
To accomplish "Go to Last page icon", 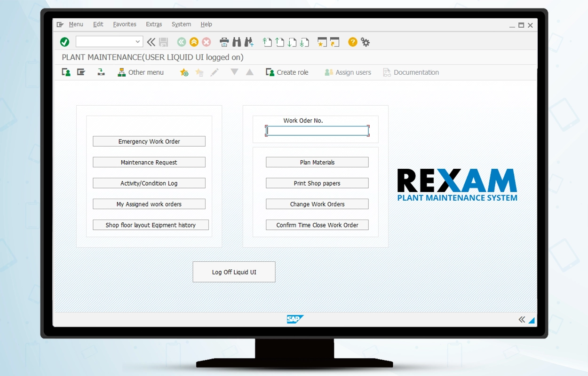I will (305, 42).
